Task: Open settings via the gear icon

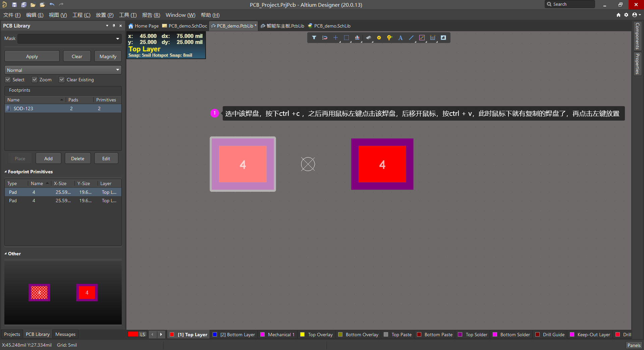Action: (x=626, y=15)
